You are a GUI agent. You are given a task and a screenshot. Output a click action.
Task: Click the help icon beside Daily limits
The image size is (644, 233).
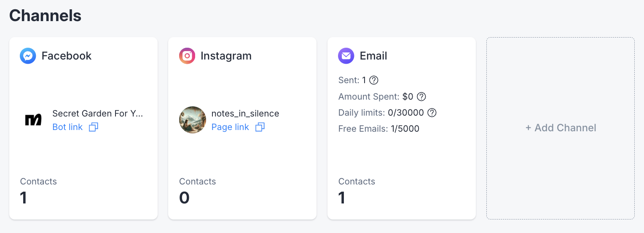(432, 113)
